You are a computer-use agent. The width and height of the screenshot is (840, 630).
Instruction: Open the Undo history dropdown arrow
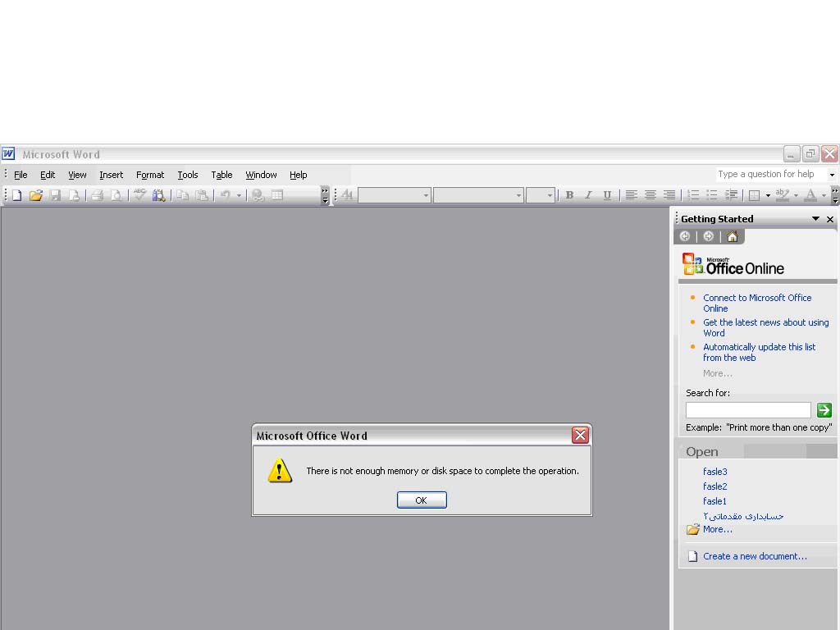point(239,195)
